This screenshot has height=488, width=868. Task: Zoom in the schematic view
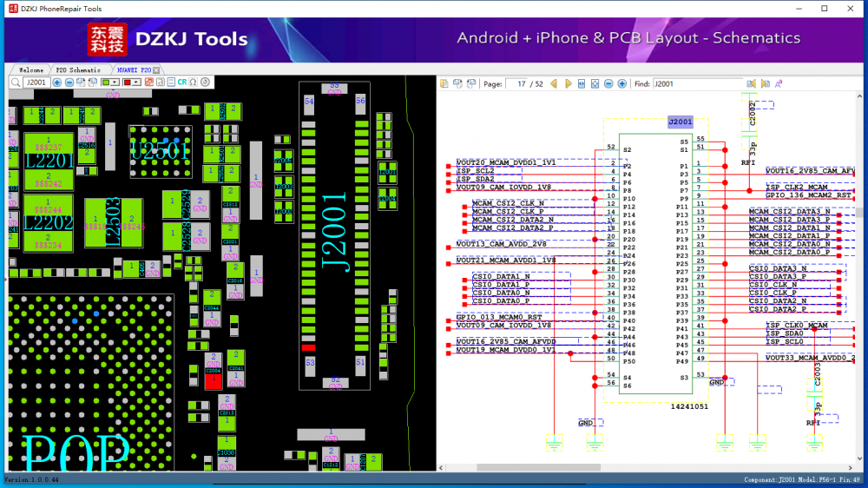[621, 84]
